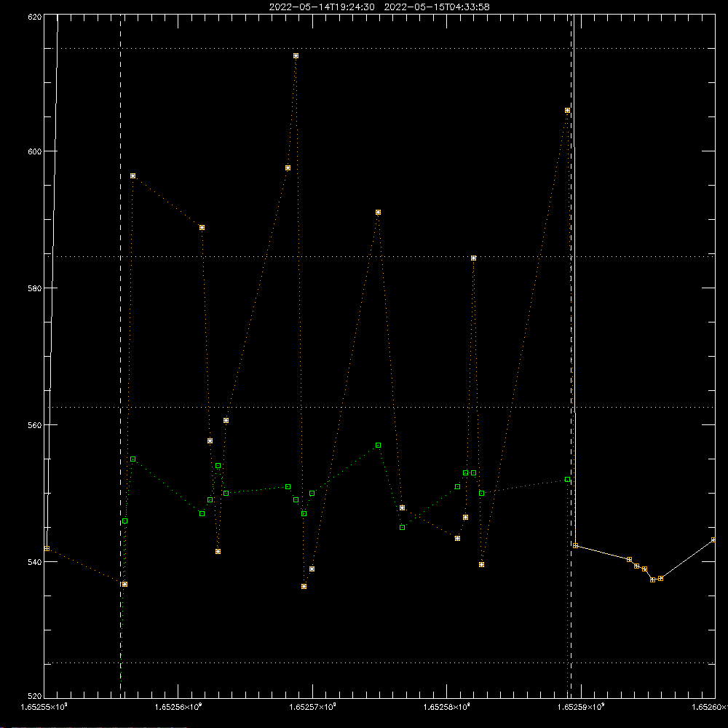Pick the highest green data point near 557
The width and height of the screenshot is (728, 728).
point(379,446)
